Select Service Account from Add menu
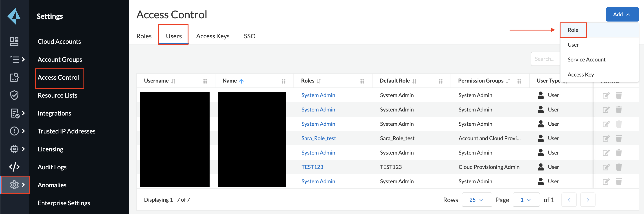 click(x=586, y=59)
